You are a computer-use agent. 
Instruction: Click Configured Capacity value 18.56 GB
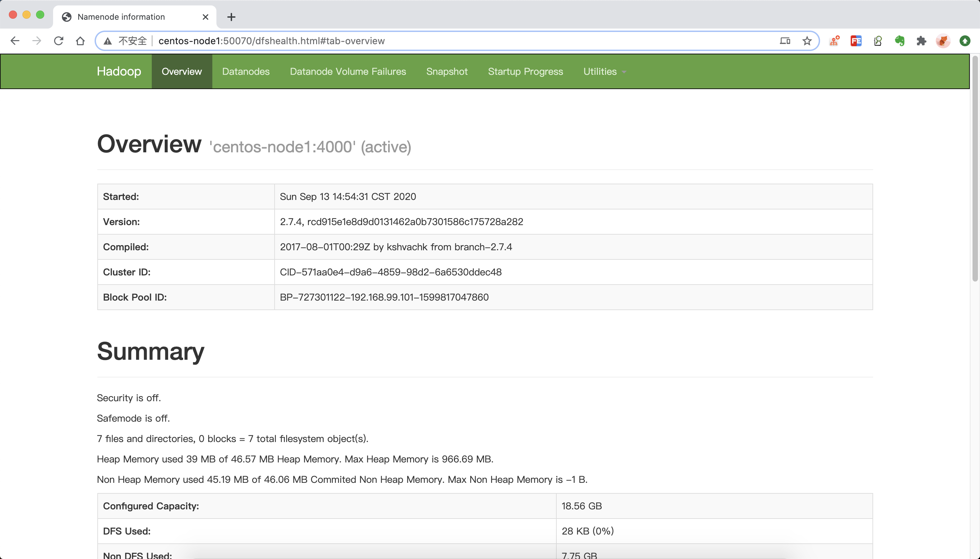point(582,506)
